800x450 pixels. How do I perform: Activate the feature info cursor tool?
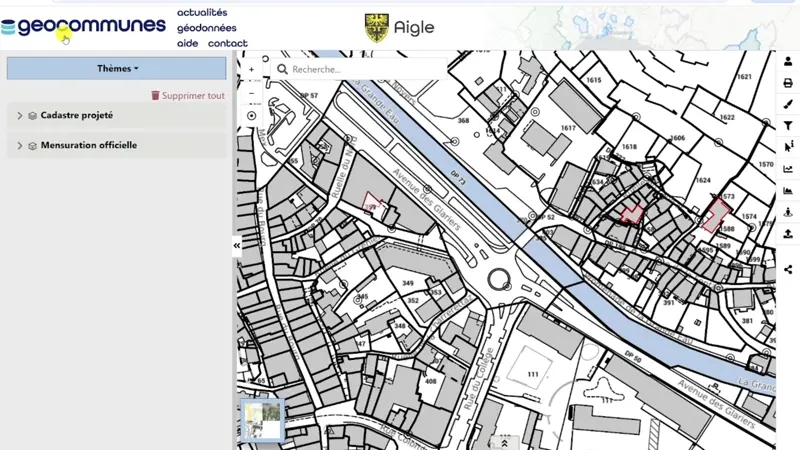point(788,147)
